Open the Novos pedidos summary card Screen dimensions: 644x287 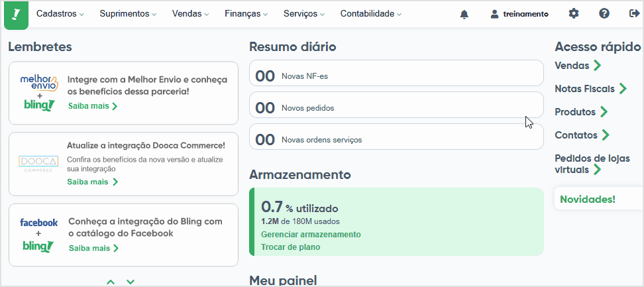396,105
